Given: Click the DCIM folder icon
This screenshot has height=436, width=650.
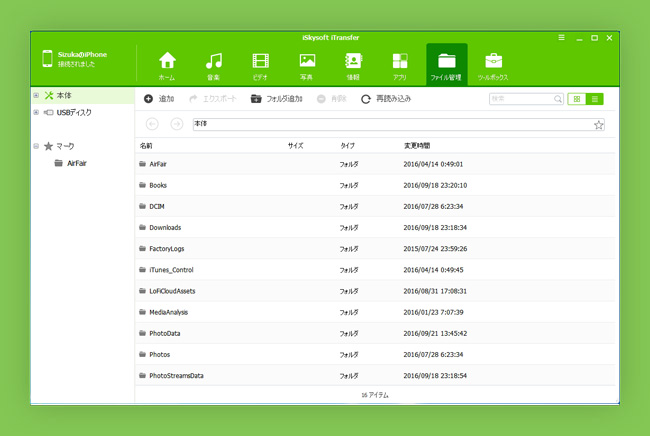Looking at the screenshot, I should tap(143, 206).
